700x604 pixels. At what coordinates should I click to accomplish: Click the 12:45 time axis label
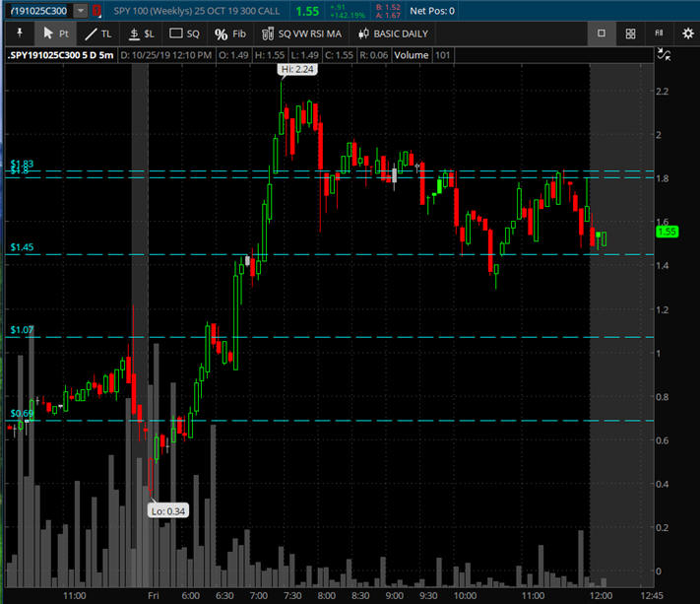(652, 595)
